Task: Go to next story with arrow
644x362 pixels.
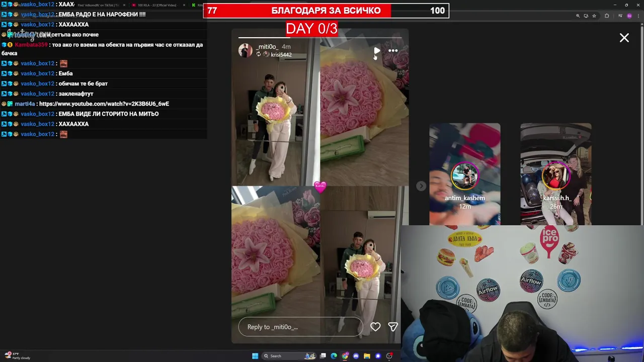Action: click(x=421, y=186)
